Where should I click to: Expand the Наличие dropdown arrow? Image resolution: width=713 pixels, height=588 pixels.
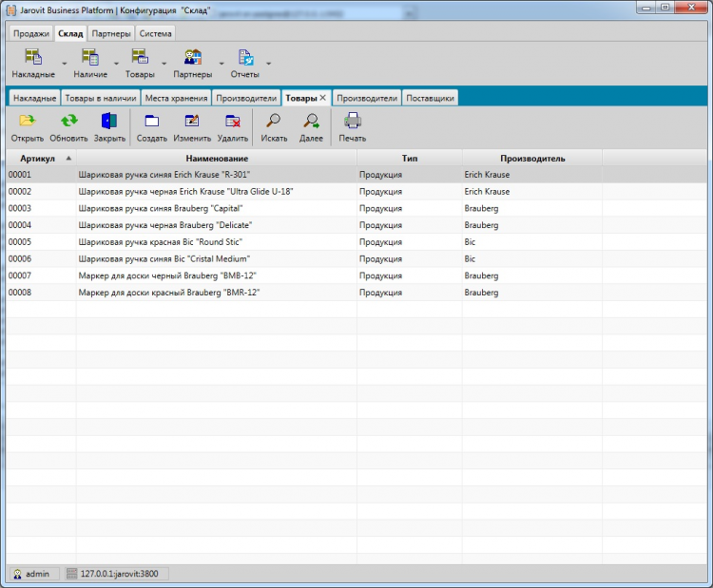tap(116, 64)
